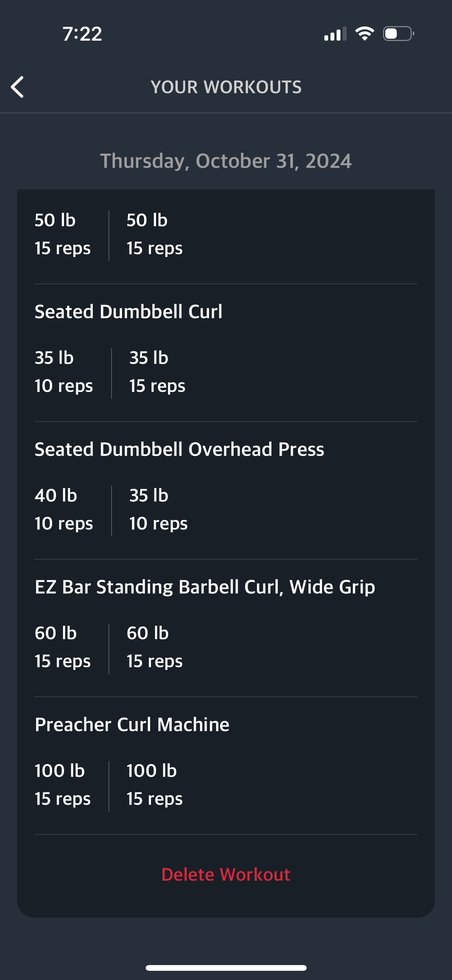The height and width of the screenshot is (980, 452).
Task: Tap second Seated Dumbbell Curl set with 15 reps
Action: point(157,372)
